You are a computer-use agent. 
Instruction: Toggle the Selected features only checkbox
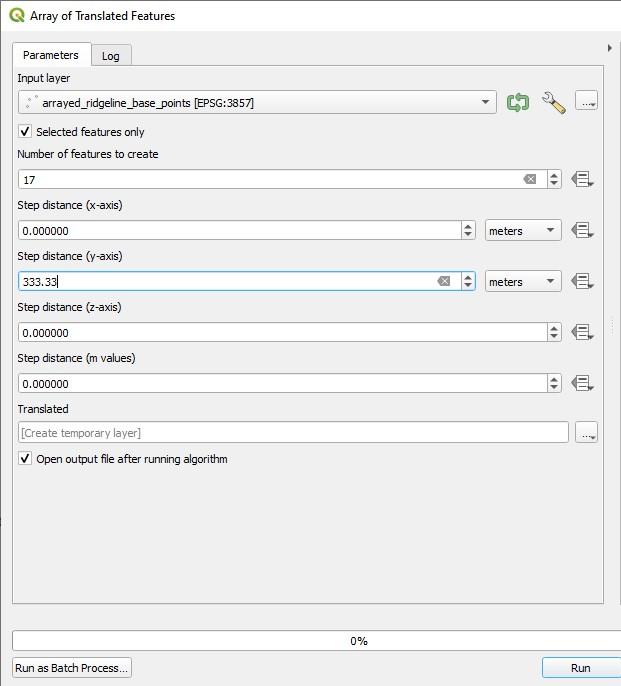25,132
